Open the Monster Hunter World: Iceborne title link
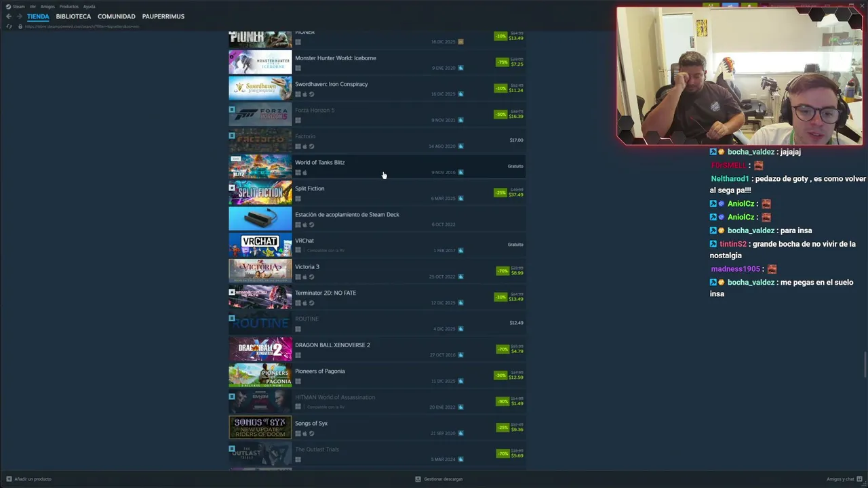Viewport: 868px width, 488px height. point(336,58)
